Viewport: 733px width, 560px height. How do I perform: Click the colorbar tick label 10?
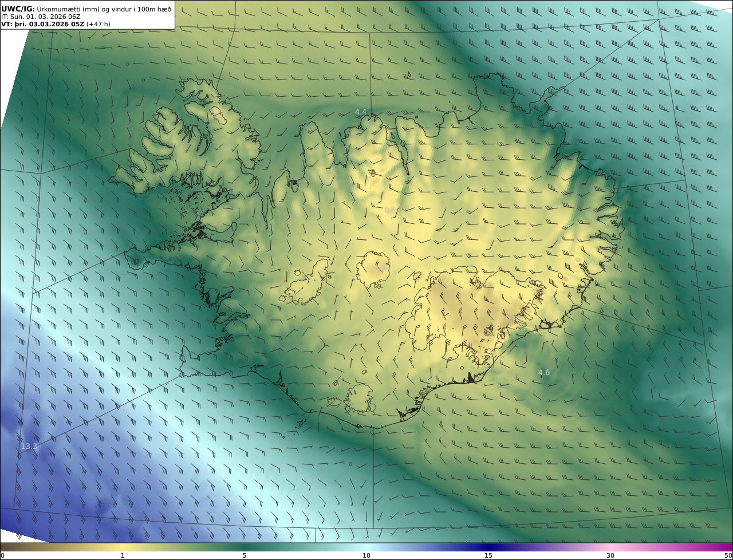366,555
